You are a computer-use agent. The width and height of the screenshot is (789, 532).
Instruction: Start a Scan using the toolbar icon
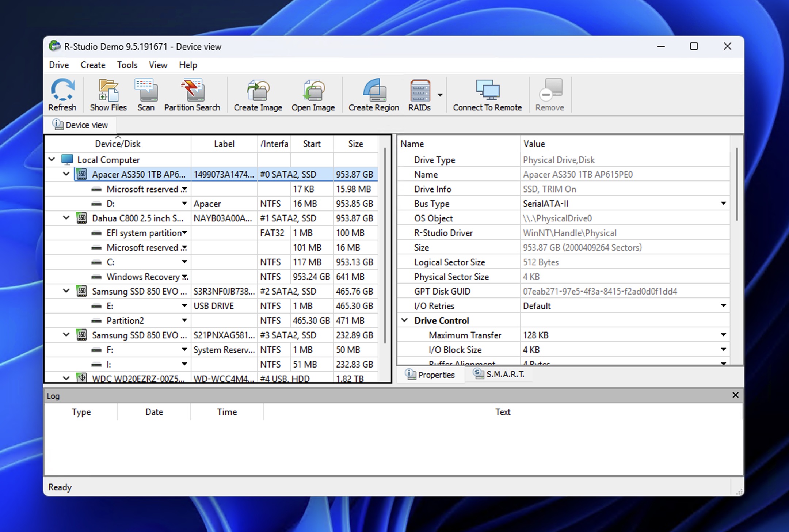pos(145,94)
